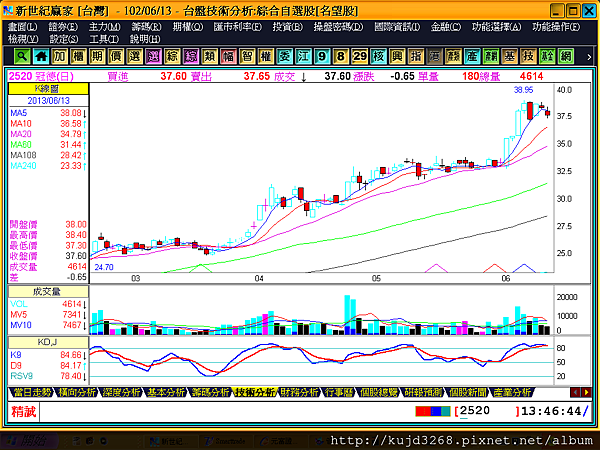The image size is (600, 450).
Task: Go to the home screen icon
Action: [41, 57]
